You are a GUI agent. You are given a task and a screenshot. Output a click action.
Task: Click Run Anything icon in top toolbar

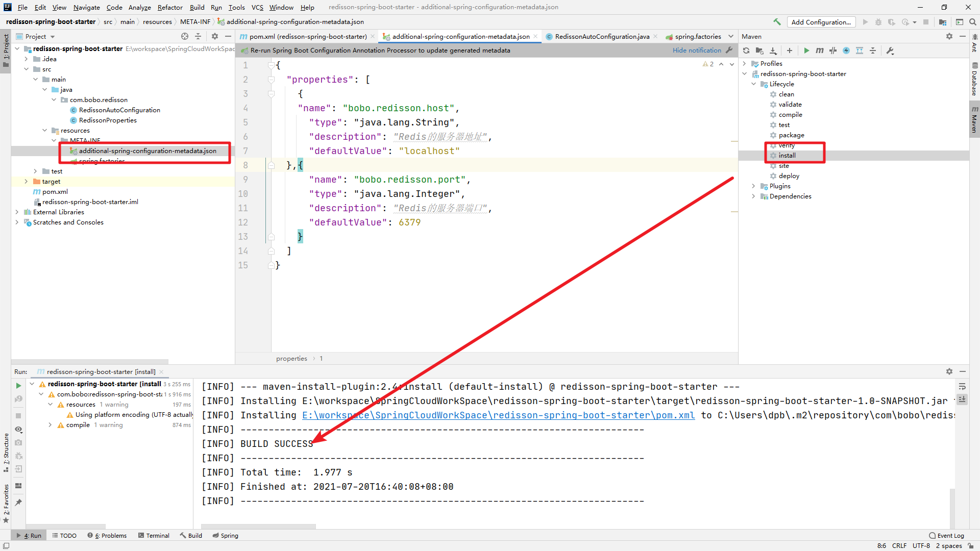pos(960,22)
